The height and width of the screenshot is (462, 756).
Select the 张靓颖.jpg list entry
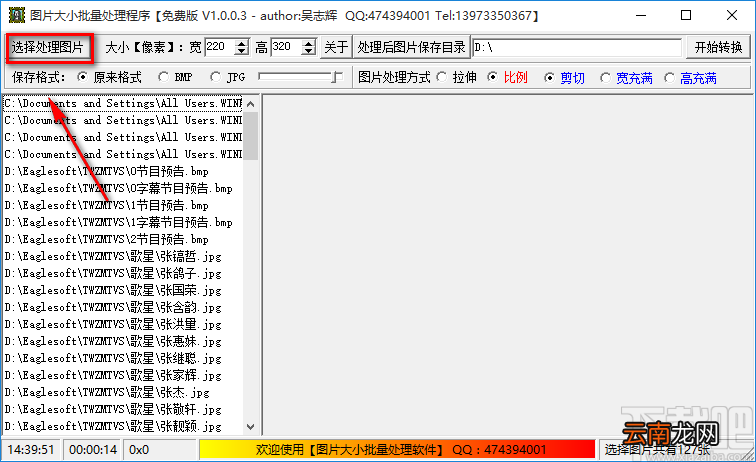(x=123, y=426)
